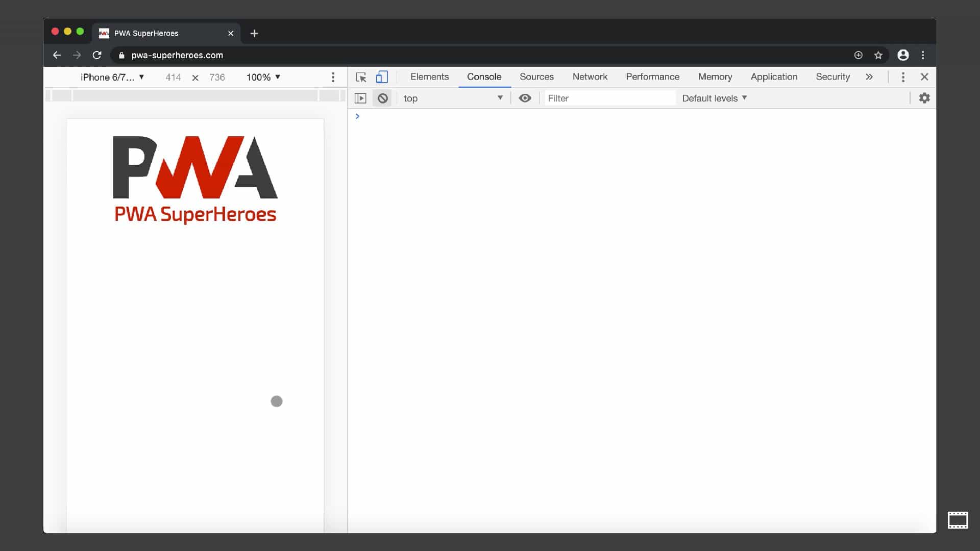The image size is (980, 551).
Task: Open console settings gear icon
Action: (924, 98)
